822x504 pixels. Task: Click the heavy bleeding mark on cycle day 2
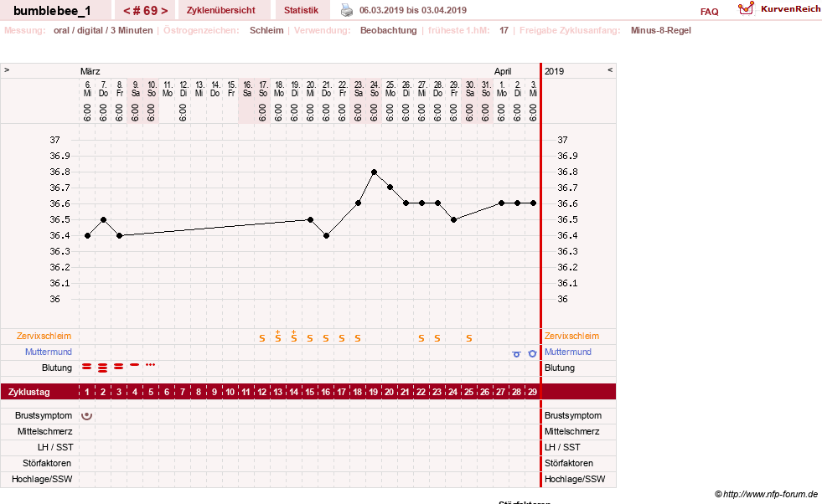(x=103, y=368)
